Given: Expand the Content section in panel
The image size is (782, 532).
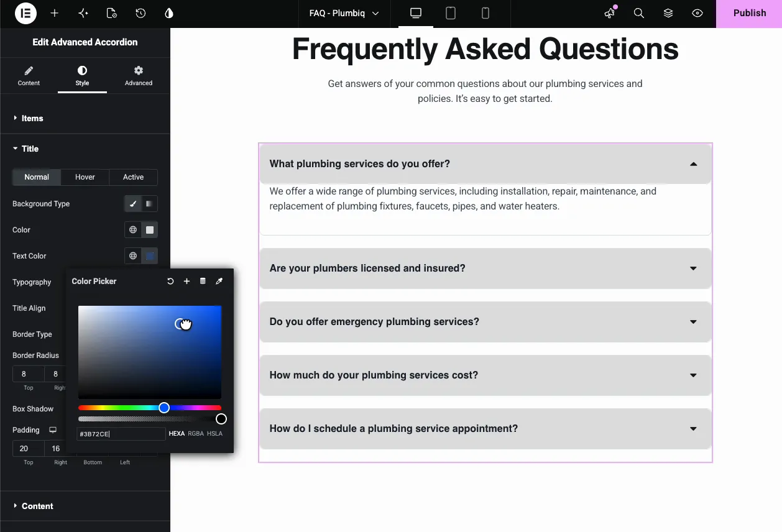Looking at the screenshot, I should (x=85, y=506).
